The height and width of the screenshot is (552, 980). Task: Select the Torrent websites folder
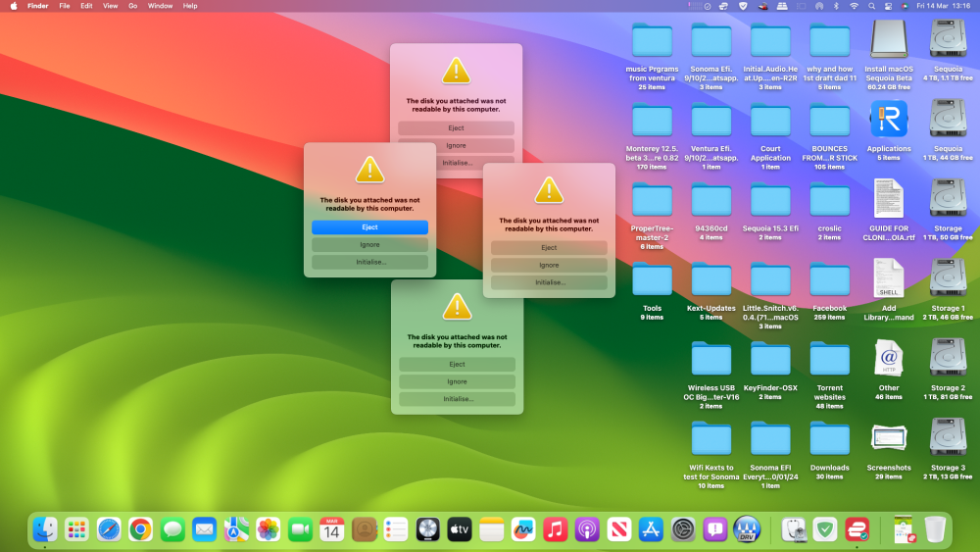point(829,360)
